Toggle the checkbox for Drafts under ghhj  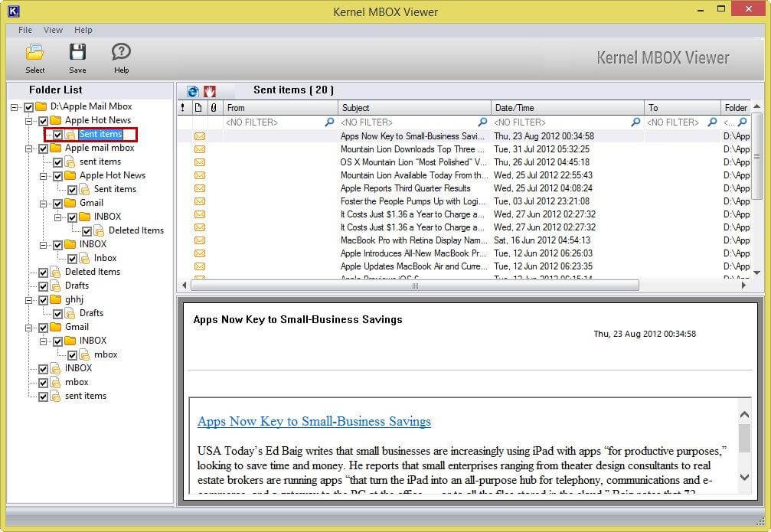[58, 313]
